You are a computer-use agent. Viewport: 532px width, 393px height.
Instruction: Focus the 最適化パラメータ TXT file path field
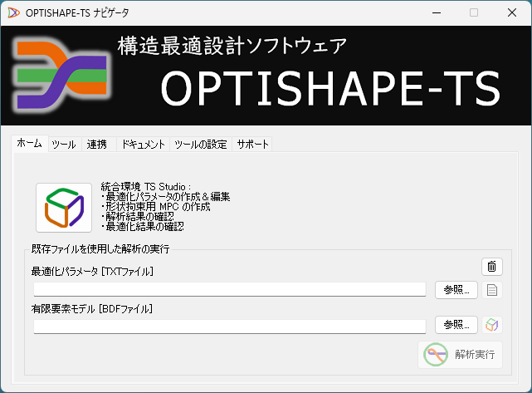tap(230, 289)
